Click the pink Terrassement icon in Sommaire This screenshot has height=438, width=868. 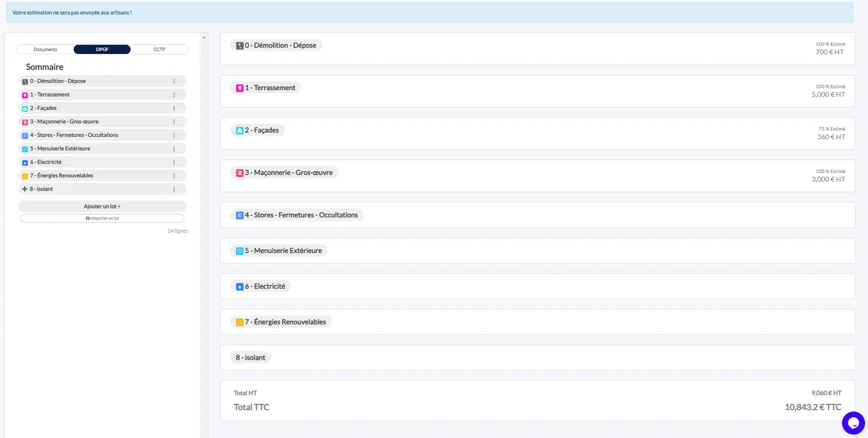(25, 95)
